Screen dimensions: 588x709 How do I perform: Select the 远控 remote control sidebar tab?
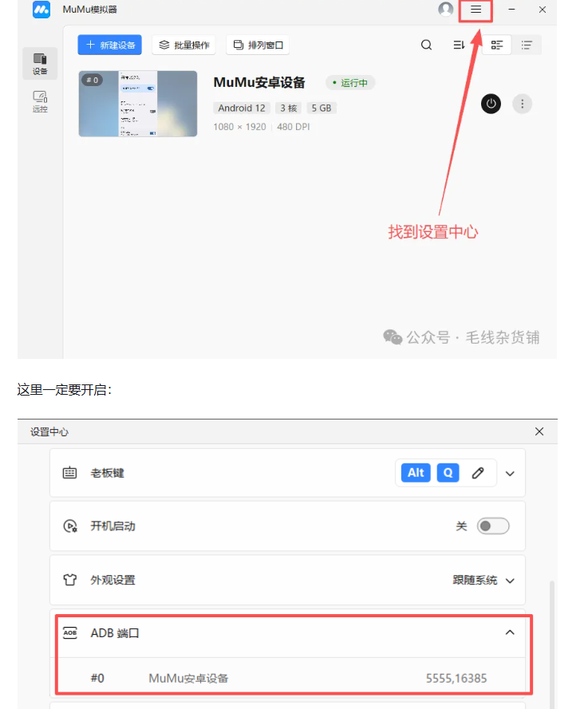pos(40,101)
